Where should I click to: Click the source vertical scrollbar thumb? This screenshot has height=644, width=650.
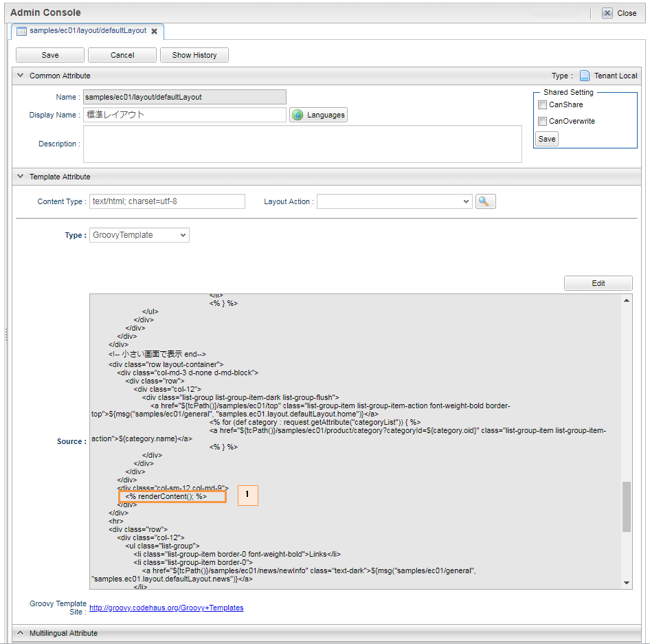[627, 507]
